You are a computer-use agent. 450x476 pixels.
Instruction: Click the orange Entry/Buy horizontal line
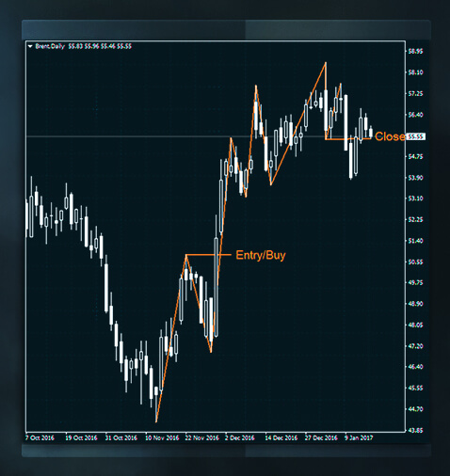(208, 255)
